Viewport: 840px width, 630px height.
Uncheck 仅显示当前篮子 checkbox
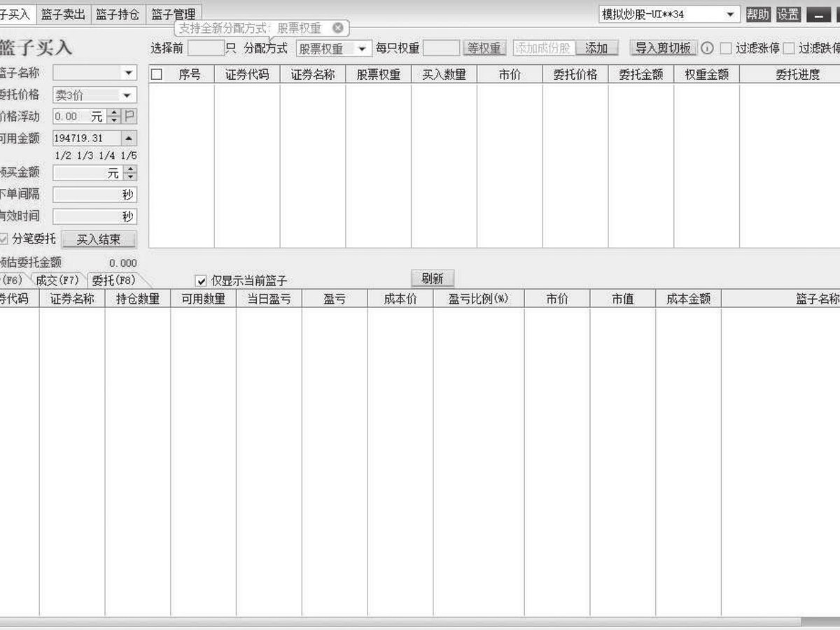[202, 280]
